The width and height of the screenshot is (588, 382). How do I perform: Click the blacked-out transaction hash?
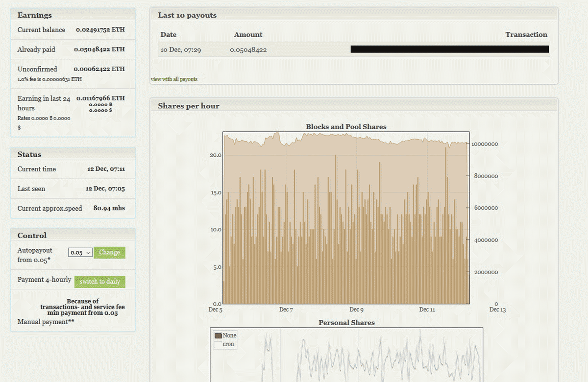449,49
